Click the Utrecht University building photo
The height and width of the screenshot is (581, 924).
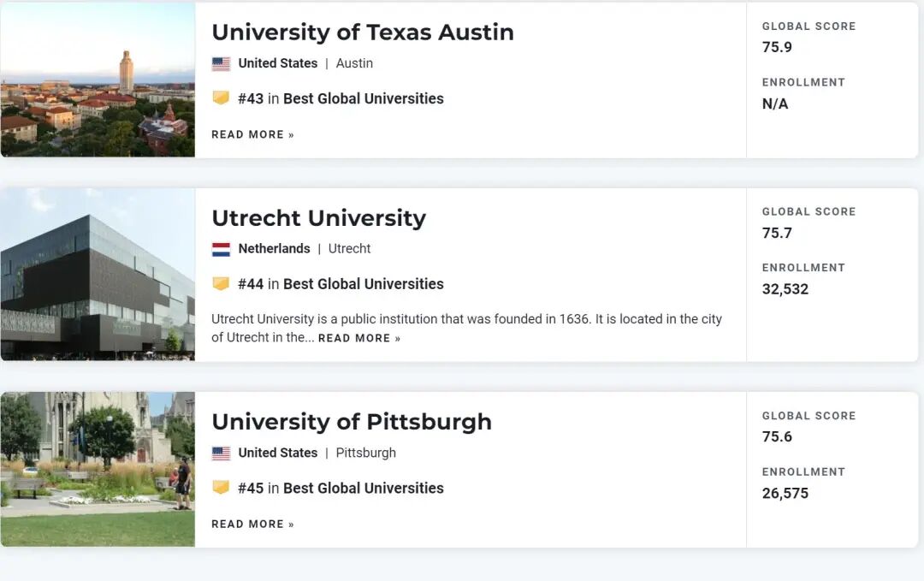click(x=98, y=275)
